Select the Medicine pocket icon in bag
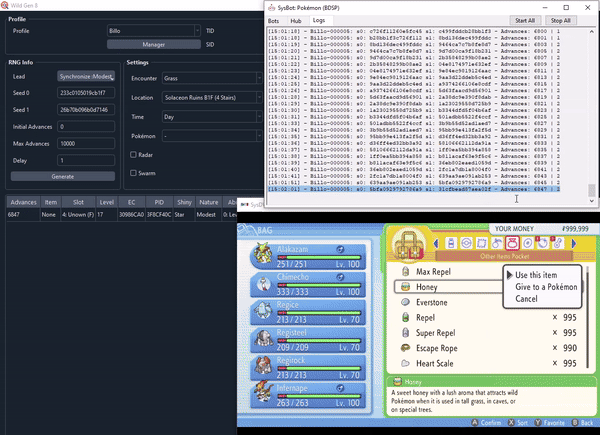This screenshot has height=435, width=600. 451,243
